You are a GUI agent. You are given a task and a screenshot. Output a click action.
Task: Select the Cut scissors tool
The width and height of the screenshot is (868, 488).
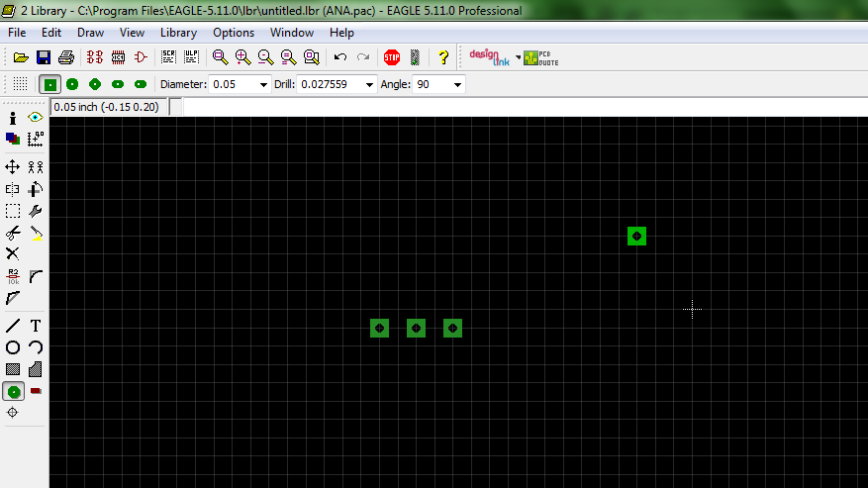[13, 233]
